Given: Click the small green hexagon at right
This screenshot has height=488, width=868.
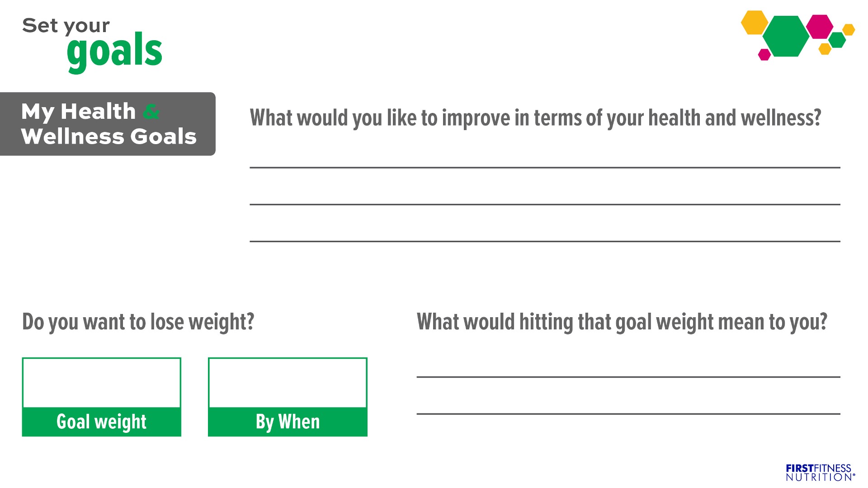Looking at the screenshot, I should point(837,40).
